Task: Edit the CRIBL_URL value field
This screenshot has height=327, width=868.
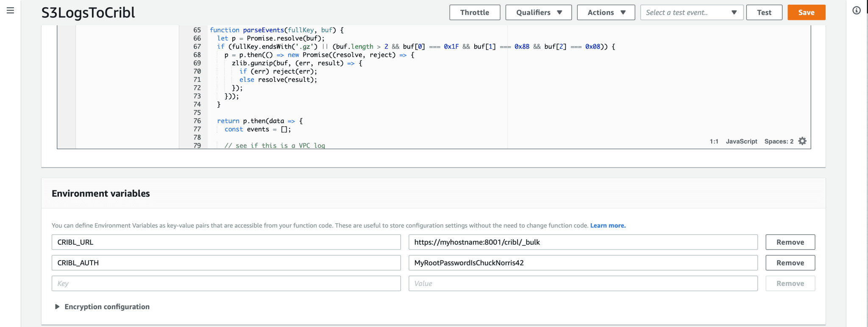Action: pyautogui.click(x=583, y=242)
